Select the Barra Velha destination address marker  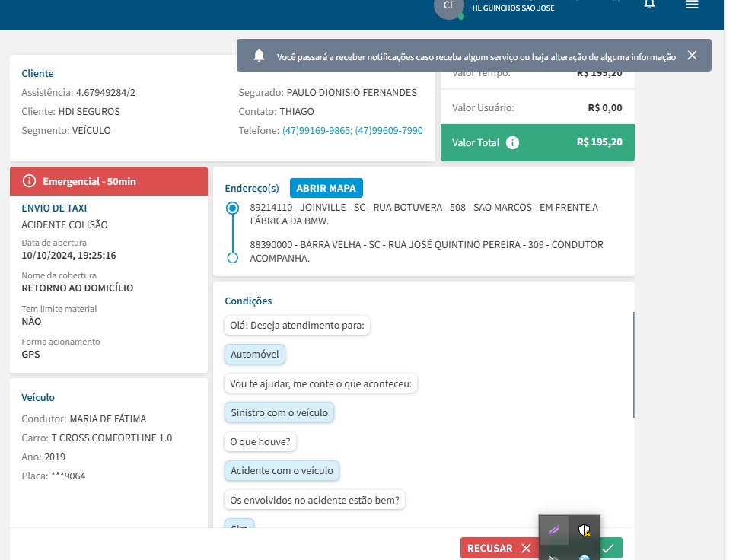coord(232,258)
